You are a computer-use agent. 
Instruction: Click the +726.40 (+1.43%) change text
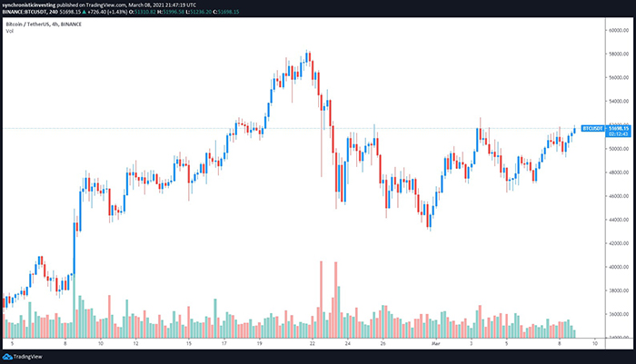tap(121, 13)
